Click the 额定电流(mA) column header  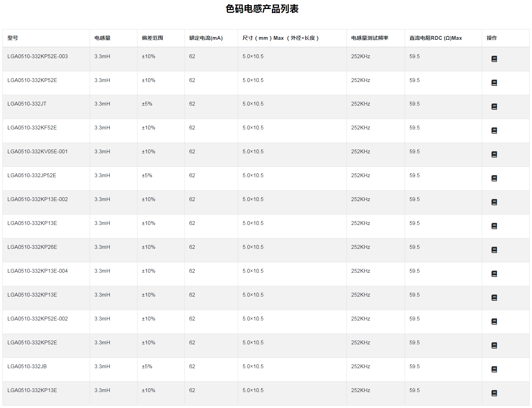(x=206, y=38)
